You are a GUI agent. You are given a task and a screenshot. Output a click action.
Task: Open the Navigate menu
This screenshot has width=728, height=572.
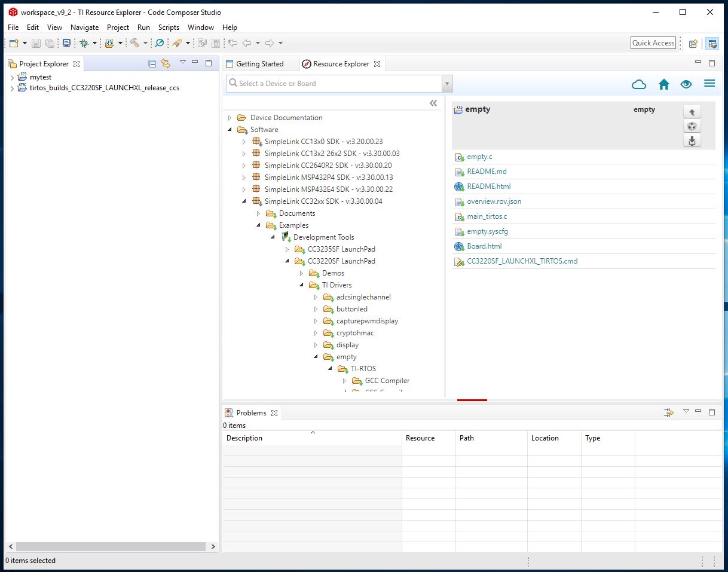click(85, 27)
